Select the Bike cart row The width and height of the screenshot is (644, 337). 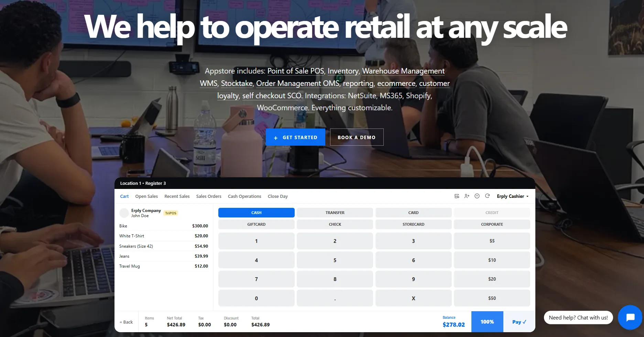click(164, 226)
